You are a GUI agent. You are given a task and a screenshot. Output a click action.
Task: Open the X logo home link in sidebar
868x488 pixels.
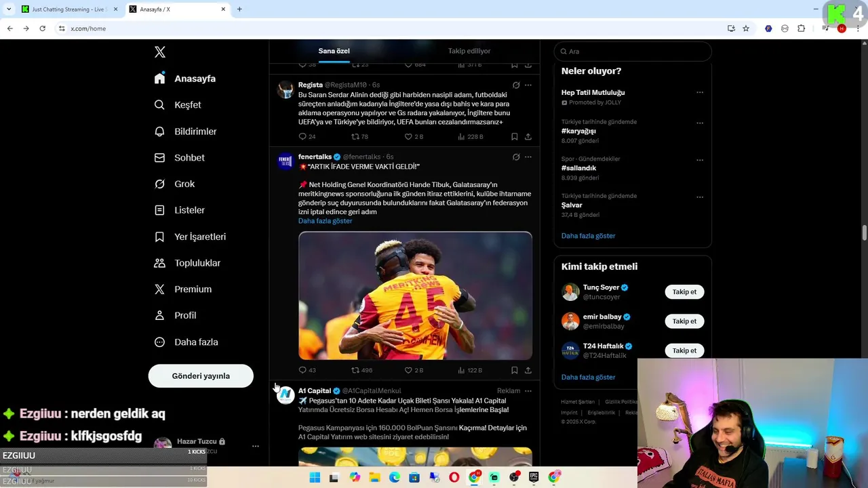pyautogui.click(x=159, y=52)
